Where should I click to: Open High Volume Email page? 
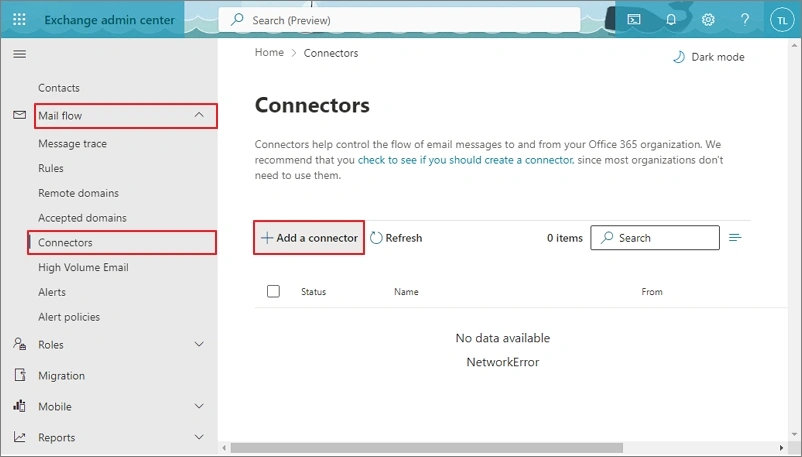click(83, 267)
